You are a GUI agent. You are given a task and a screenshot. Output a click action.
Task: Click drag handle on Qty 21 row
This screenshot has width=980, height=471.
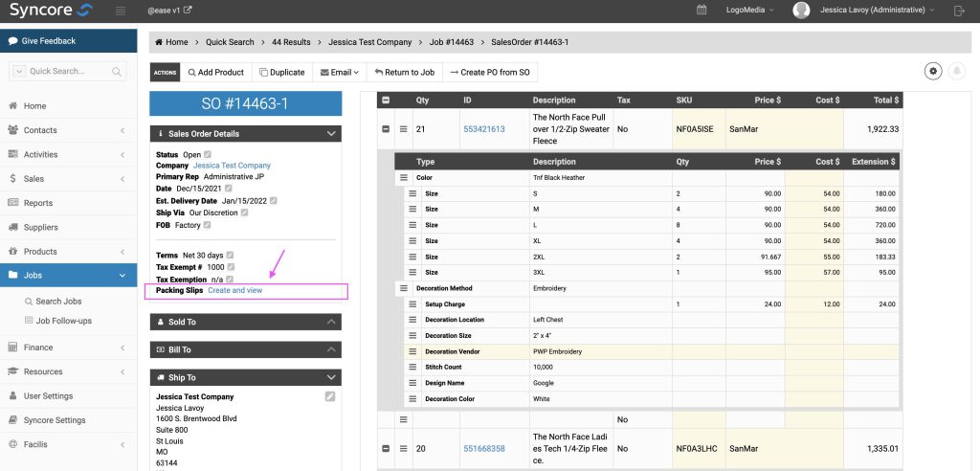coord(403,129)
